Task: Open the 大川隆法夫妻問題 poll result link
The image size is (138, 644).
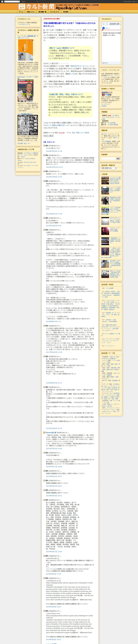Action: (x=113, y=125)
